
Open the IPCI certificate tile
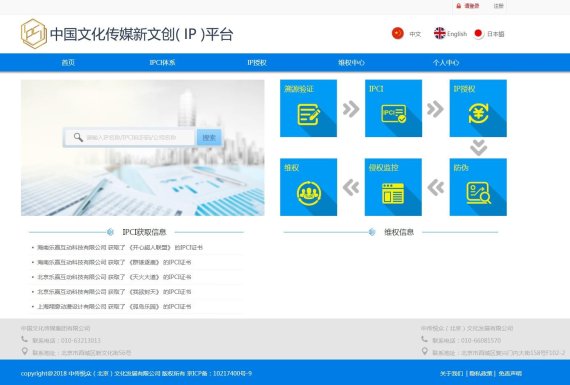[x=393, y=108]
